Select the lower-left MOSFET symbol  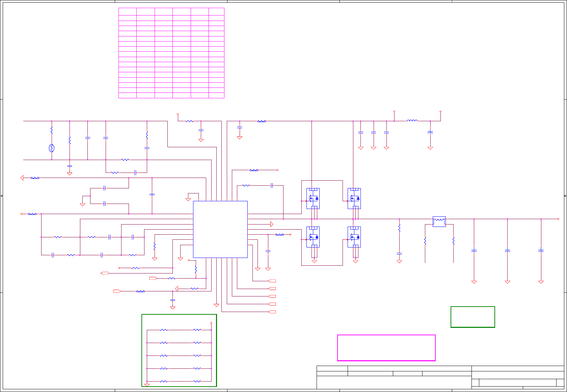pyautogui.click(x=313, y=237)
